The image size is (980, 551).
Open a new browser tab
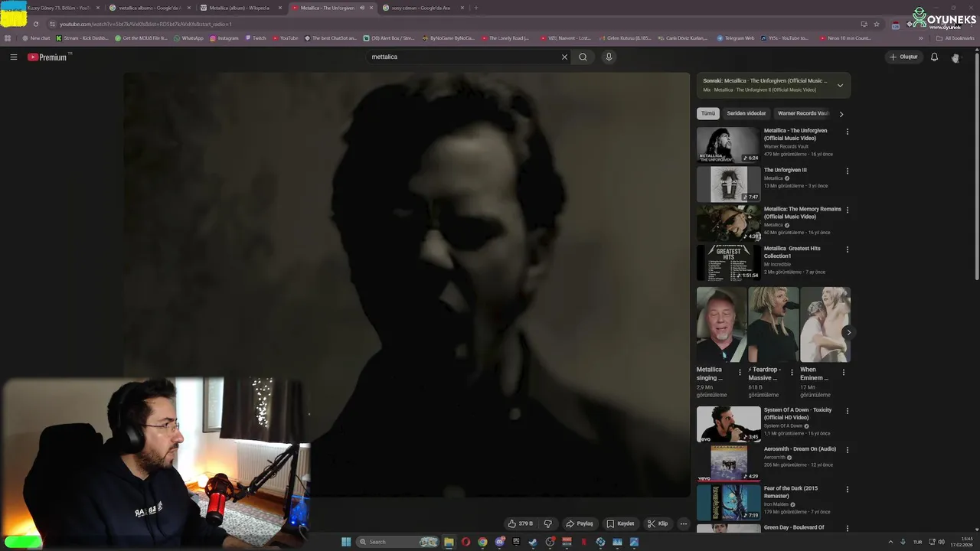(475, 8)
